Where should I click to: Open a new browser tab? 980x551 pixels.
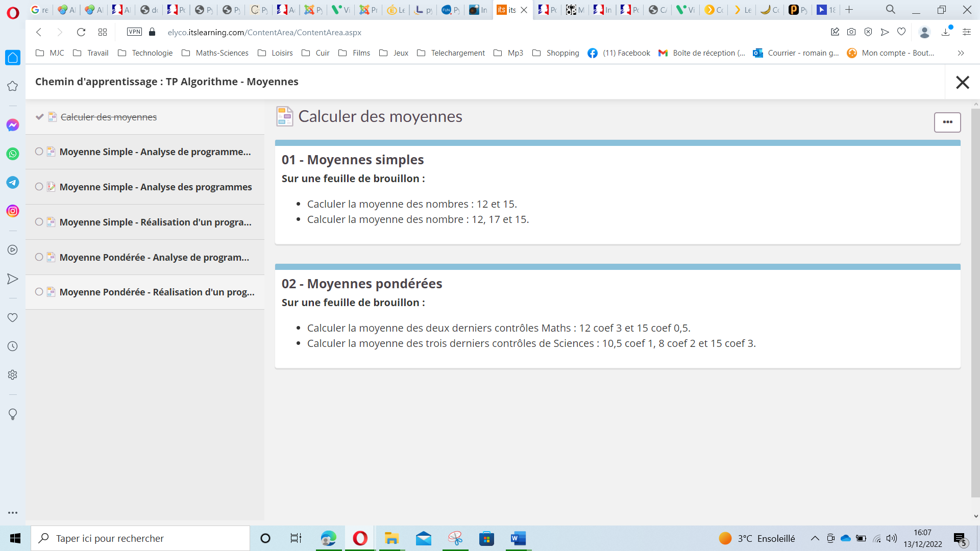[849, 10]
